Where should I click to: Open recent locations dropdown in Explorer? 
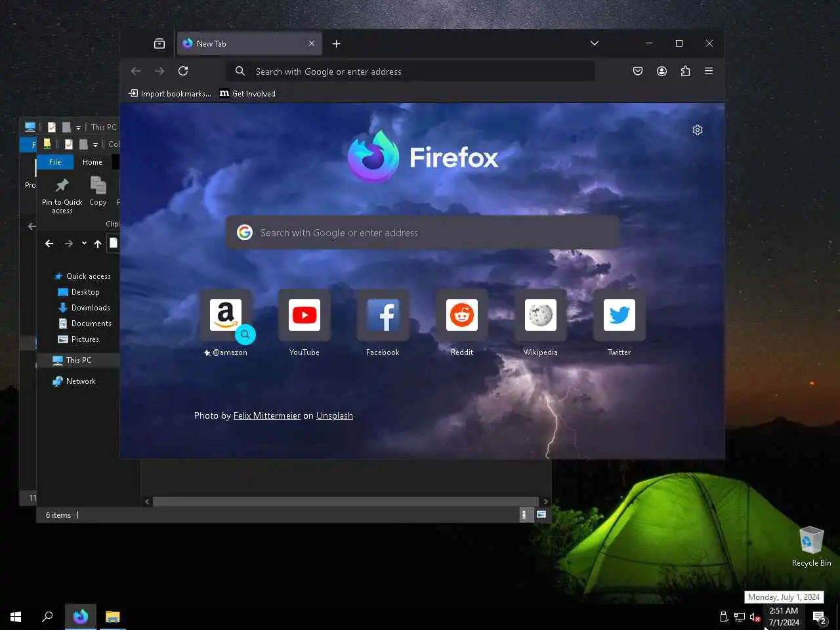(x=84, y=243)
